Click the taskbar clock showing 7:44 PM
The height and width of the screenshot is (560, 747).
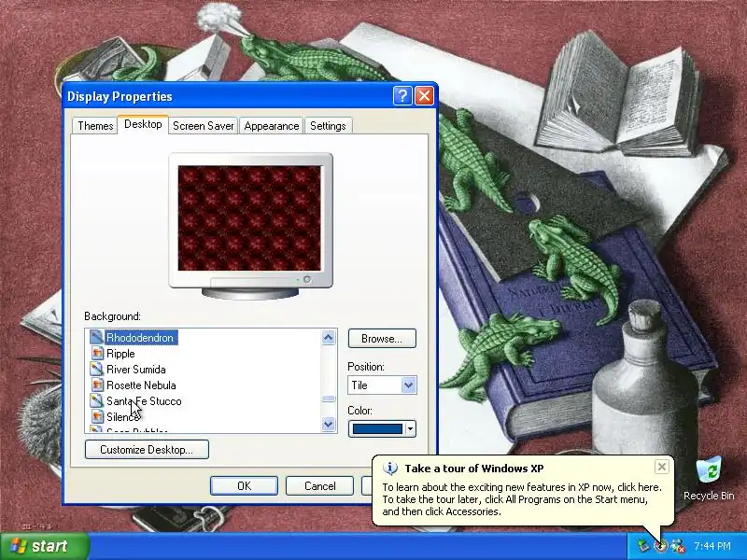[x=712, y=546]
